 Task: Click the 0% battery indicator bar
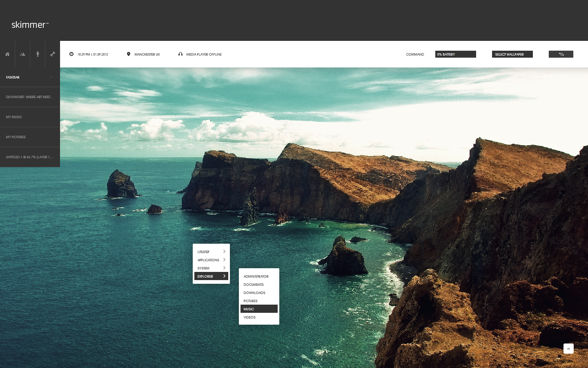[455, 54]
